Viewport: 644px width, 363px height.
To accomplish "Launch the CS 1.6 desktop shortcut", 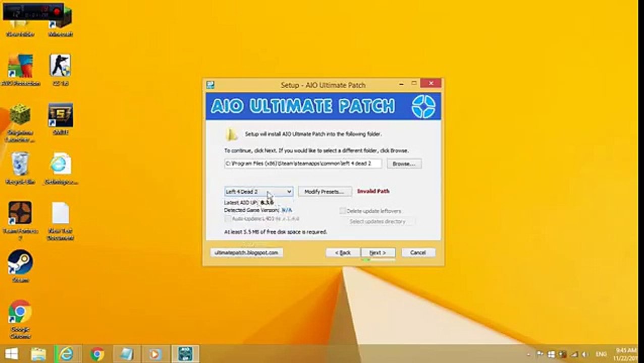I will pos(61,71).
